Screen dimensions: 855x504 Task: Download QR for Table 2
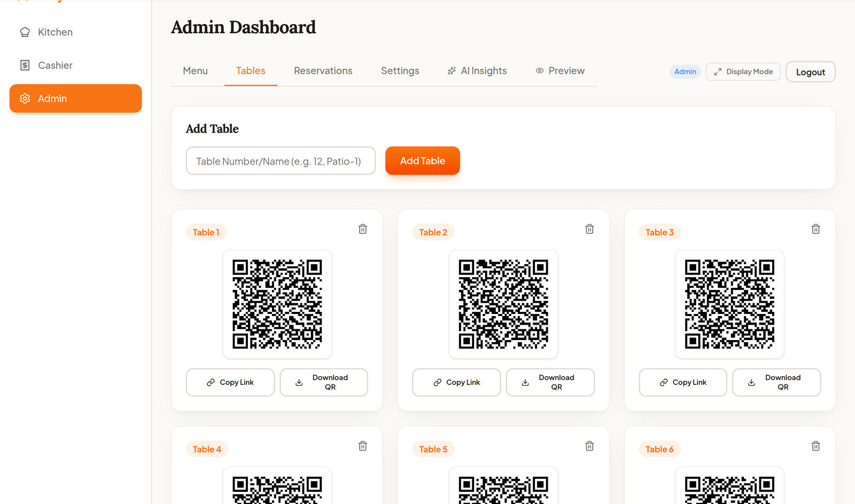[550, 382]
